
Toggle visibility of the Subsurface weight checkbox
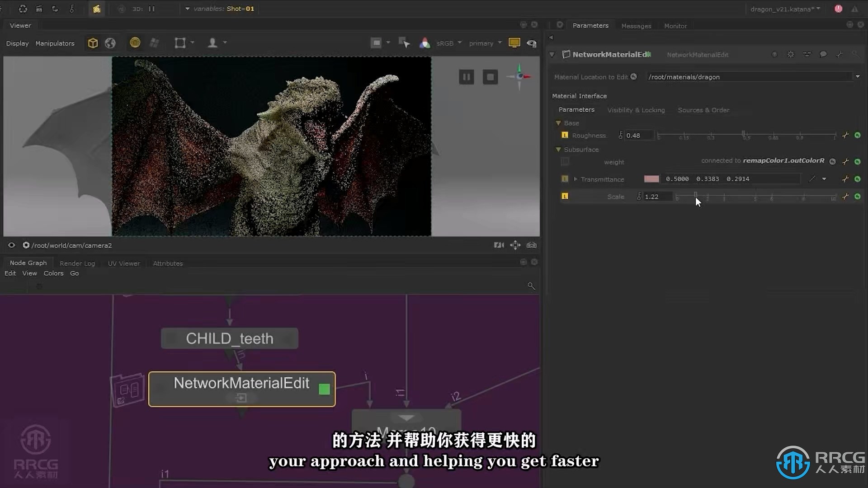pos(565,161)
